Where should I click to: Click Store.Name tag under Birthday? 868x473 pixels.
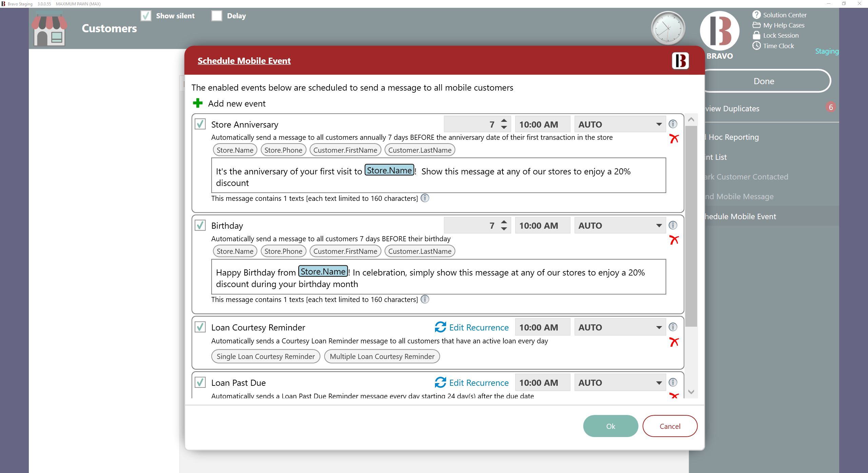click(235, 251)
